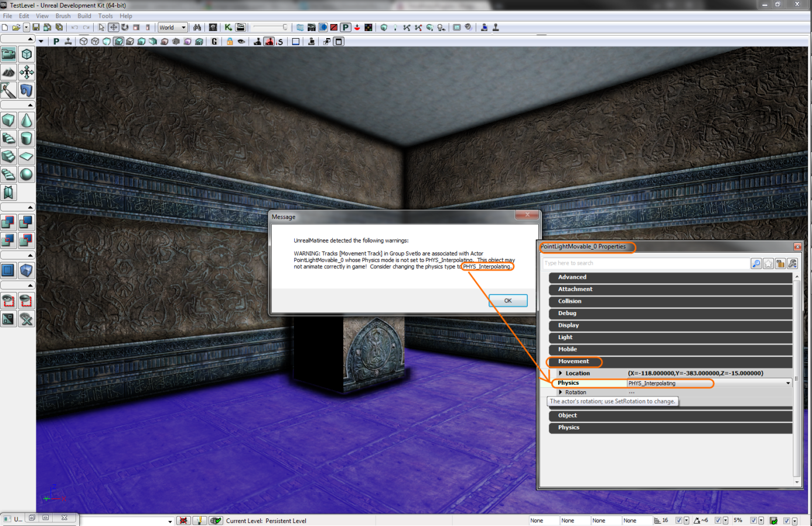Open the World coordinate system dropdown
Screen dimensions: 812x526
(173, 28)
